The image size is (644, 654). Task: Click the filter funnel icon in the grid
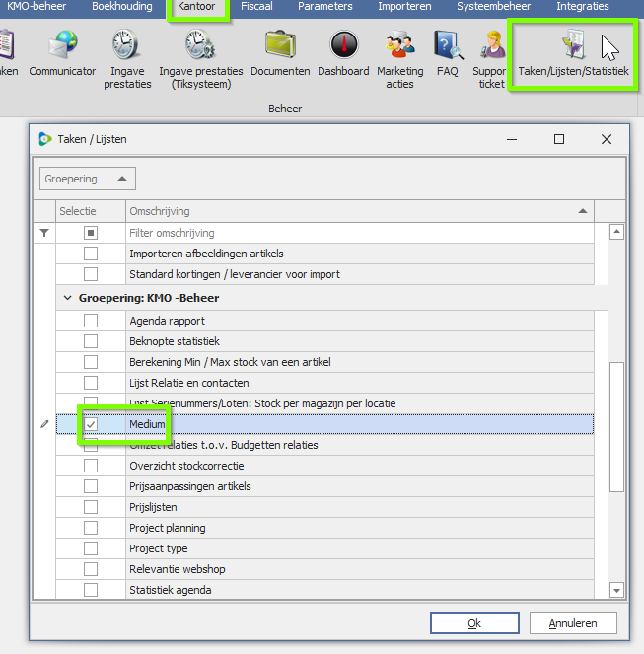tap(44, 233)
